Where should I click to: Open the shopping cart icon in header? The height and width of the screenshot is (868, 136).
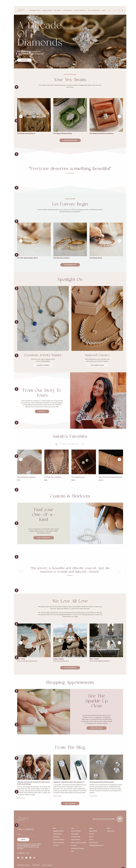[122, 10]
